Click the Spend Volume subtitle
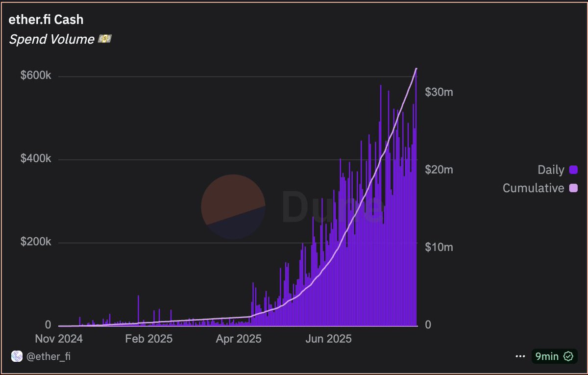Screen dimensions: 588x375 pyautogui.click(x=51, y=39)
